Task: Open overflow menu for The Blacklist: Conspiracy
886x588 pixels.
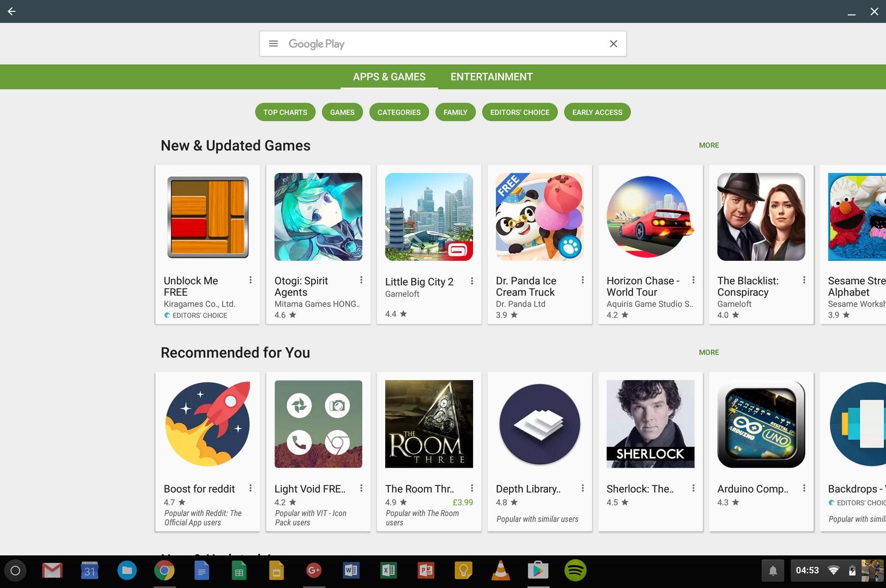Action: [x=804, y=280]
